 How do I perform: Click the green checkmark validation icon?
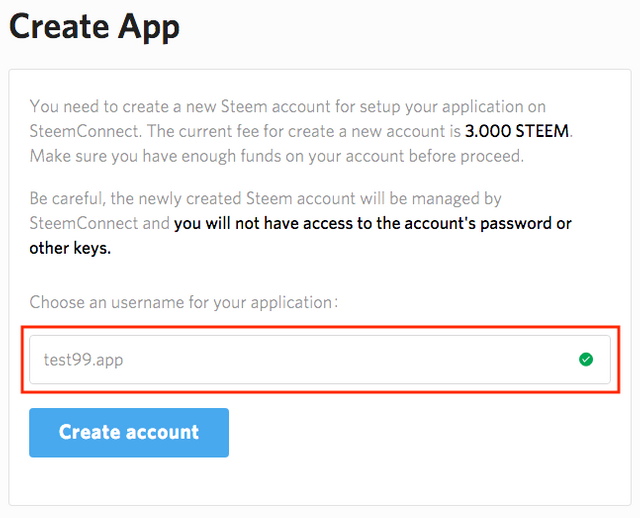pyautogui.click(x=586, y=359)
